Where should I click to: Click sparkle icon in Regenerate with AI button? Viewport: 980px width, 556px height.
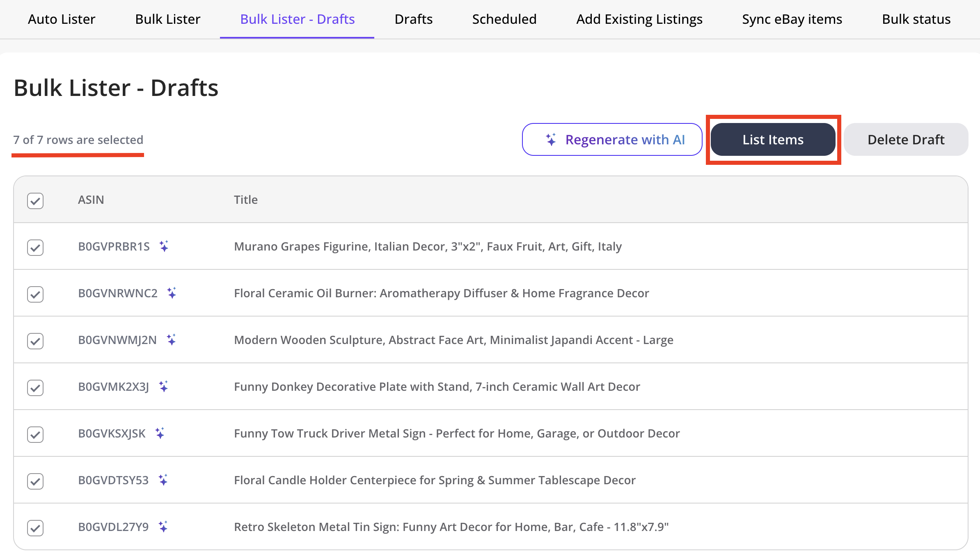[551, 139]
